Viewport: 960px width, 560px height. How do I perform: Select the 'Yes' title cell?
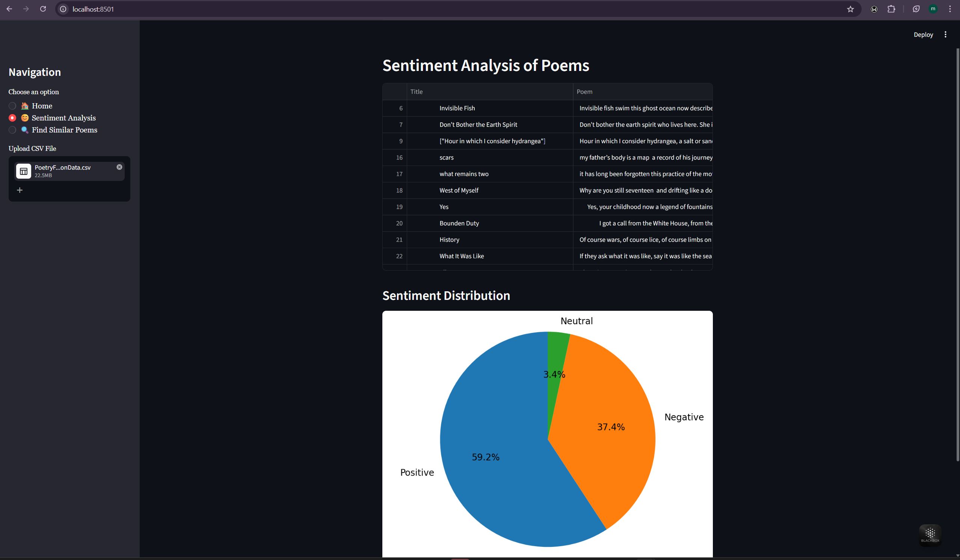(x=490, y=207)
